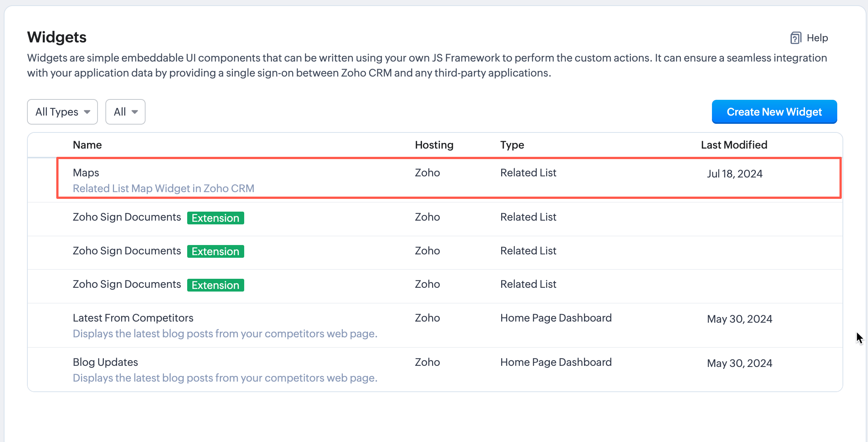Click Create New Widget button
868x442 pixels.
[x=774, y=112]
